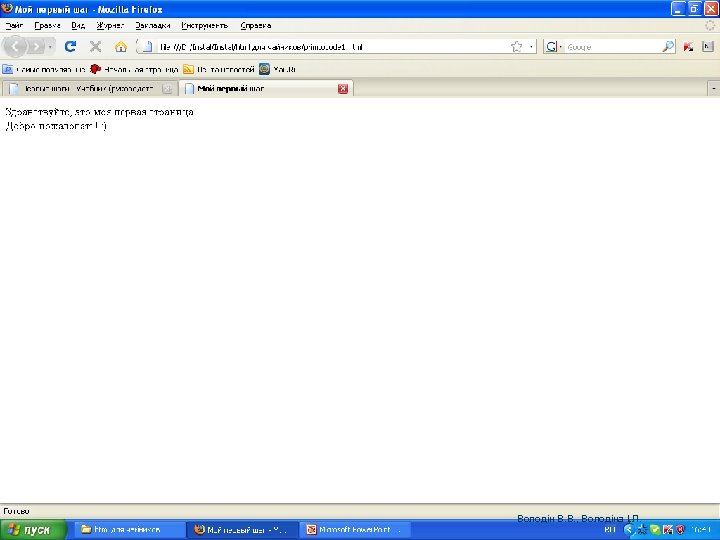720x540 pixels.
Task: Click the red Kaspersky toolbar icon
Action: (688, 46)
